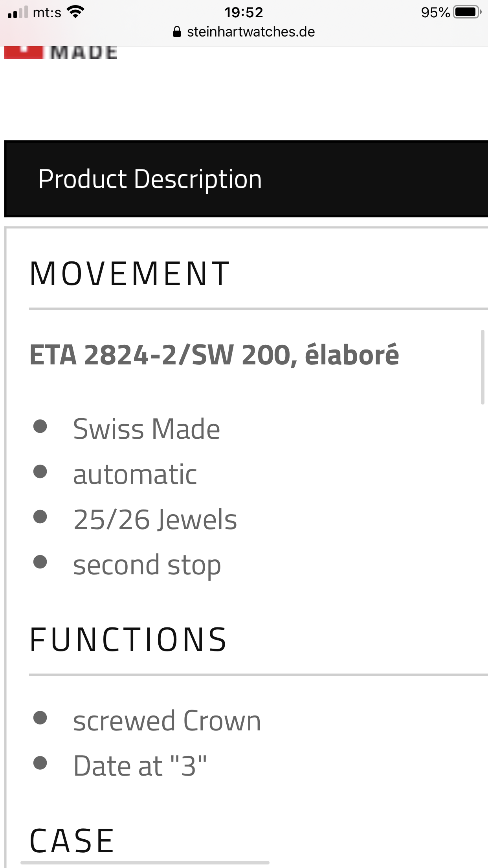Click the vertical scrollbar beside movement details
488x868 pixels.
click(482, 367)
